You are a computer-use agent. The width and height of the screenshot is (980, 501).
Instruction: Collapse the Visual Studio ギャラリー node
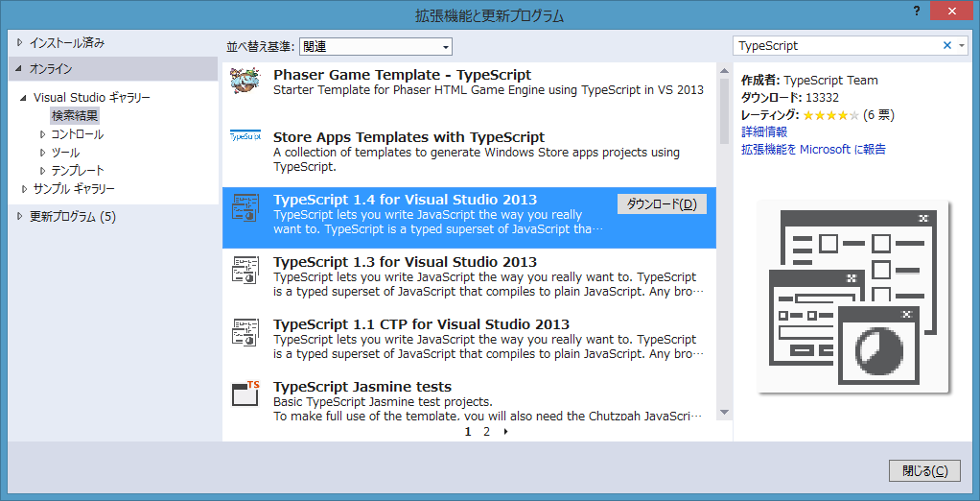pos(24,98)
